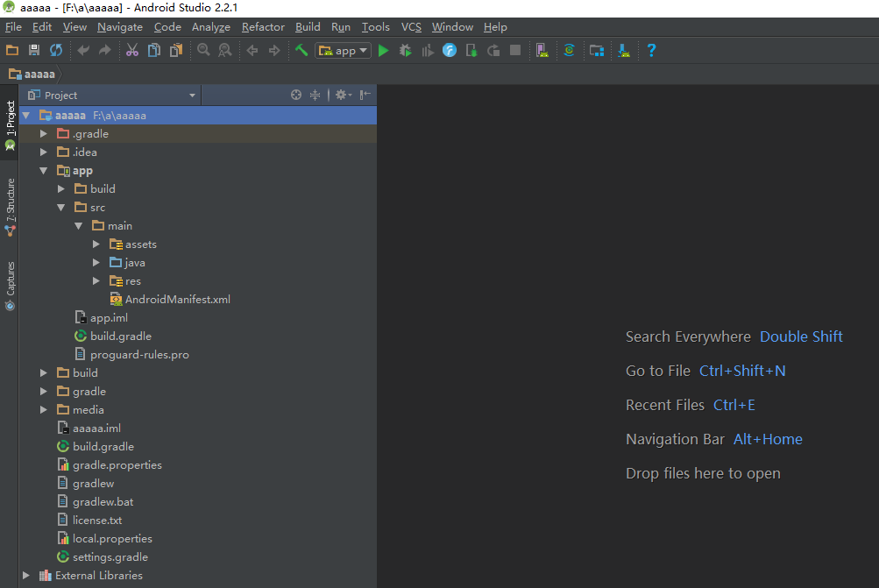Click Sync Project with Gradle Files icon
The height and width of the screenshot is (588, 879).
click(x=569, y=51)
